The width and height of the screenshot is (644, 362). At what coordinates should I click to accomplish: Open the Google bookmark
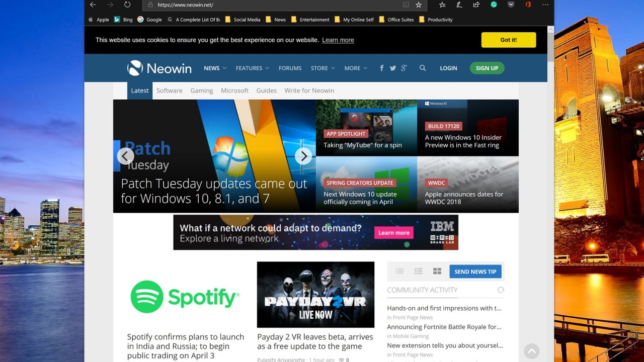tap(150, 20)
